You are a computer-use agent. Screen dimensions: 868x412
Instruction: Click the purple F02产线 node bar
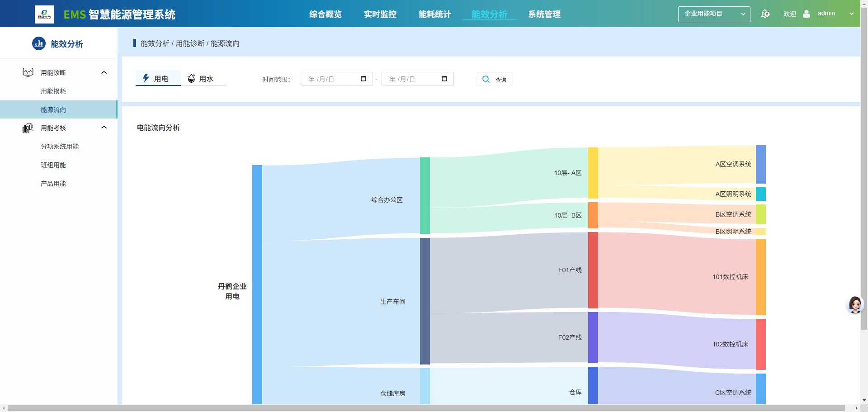tap(593, 337)
